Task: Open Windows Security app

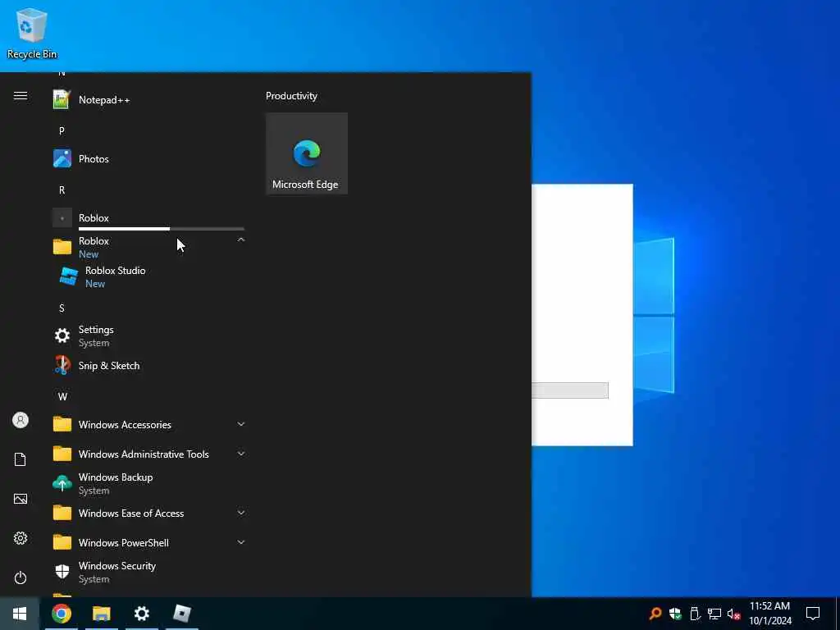Action: tap(148, 572)
